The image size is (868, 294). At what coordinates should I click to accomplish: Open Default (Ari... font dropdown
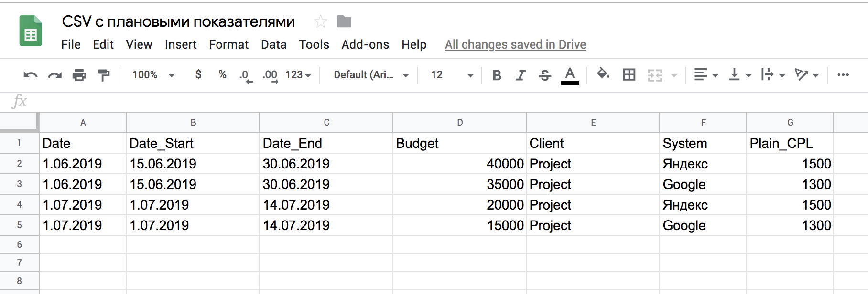pyautogui.click(x=371, y=75)
